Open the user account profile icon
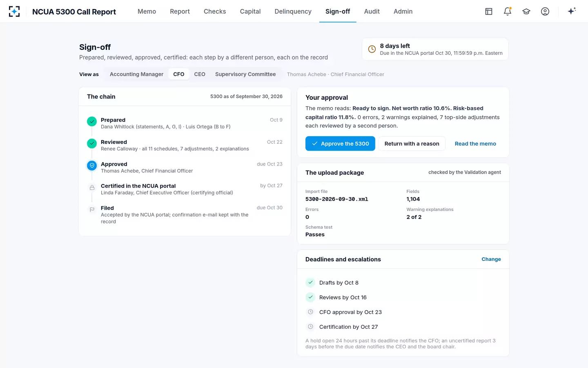The height and width of the screenshot is (368, 588). (x=545, y=11)
